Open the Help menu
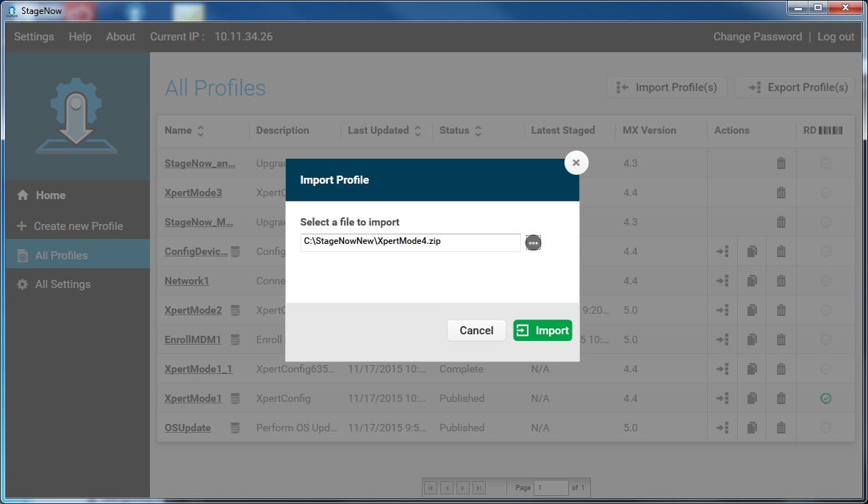Screen dimensions: 868x504 coord(80,37)
